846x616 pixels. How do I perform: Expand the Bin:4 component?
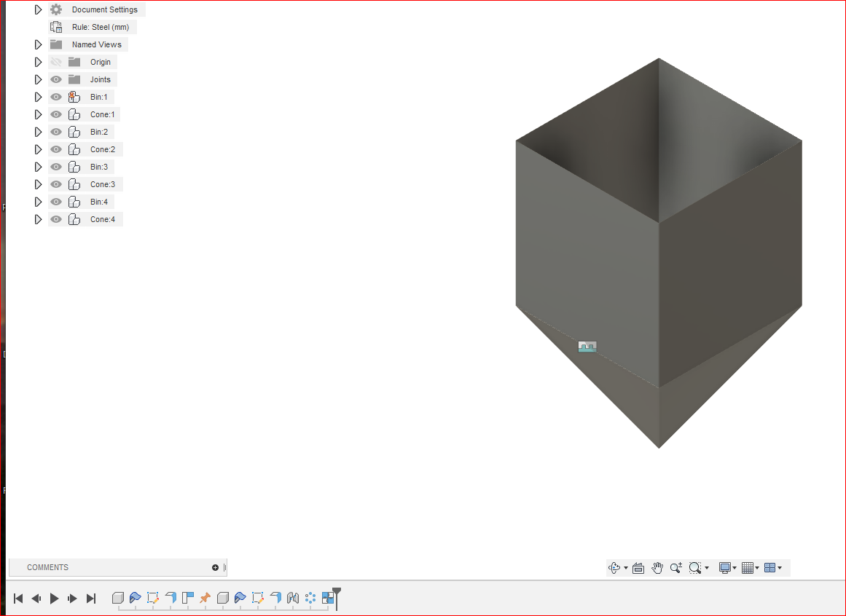coord(38,202)
